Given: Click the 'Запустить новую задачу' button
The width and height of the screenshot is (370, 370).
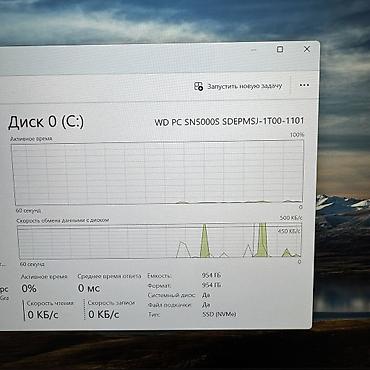Looking at the screenshot, I should 238,86.
